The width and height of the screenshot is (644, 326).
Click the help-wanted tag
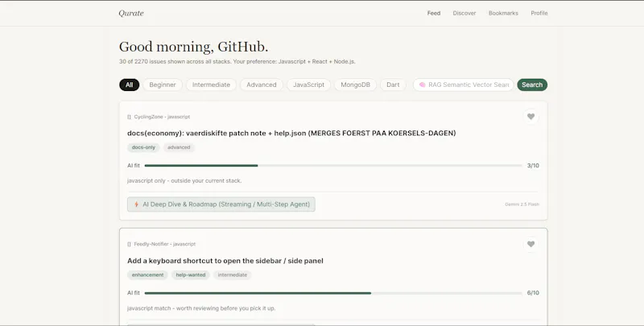click(x=191, y=275)
